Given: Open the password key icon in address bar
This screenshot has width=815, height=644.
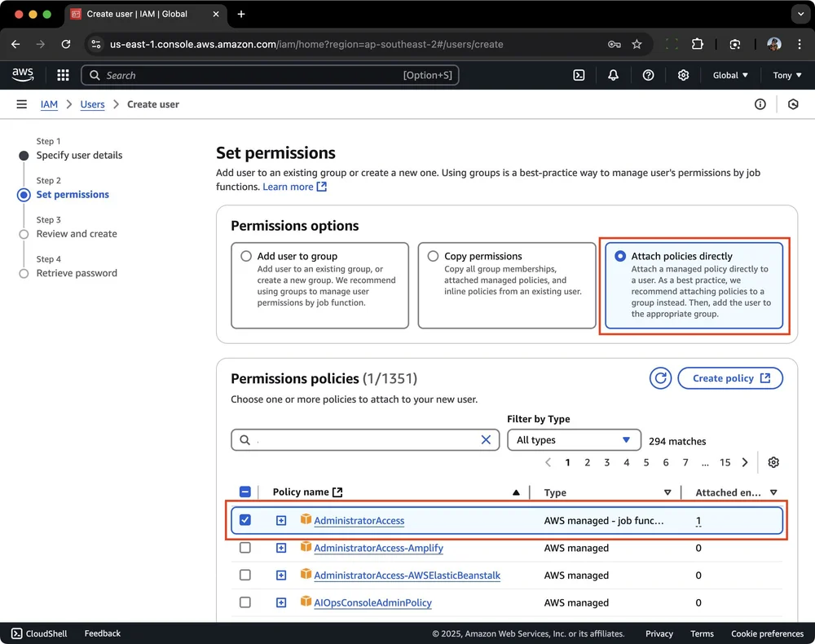Looking at the screenshot, I should tap(615, 44).
